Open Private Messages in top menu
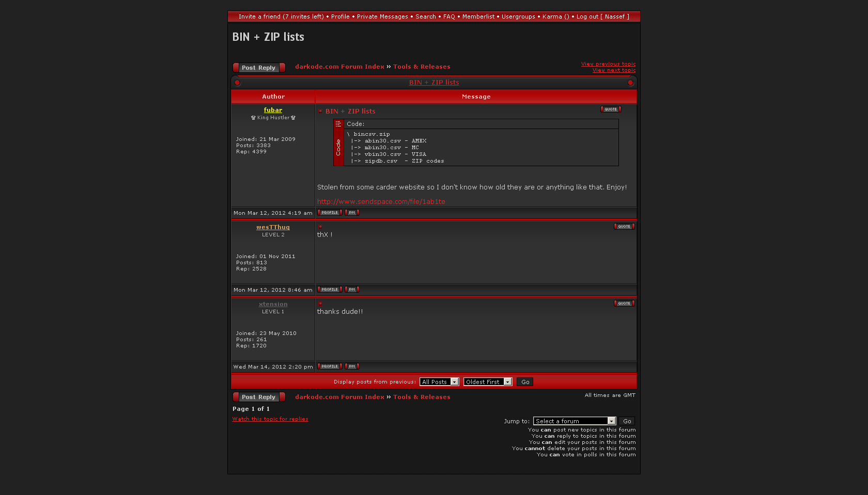 coord(382,17)
